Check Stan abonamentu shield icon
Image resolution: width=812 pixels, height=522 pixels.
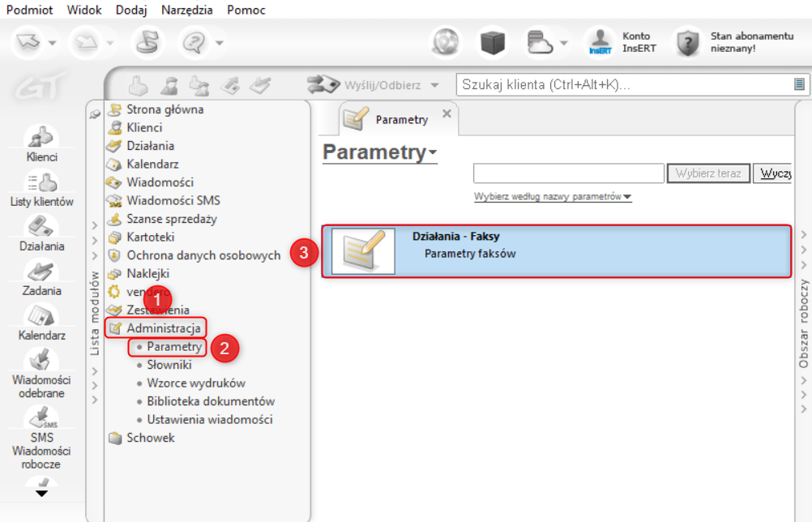[x=688, y=42]
